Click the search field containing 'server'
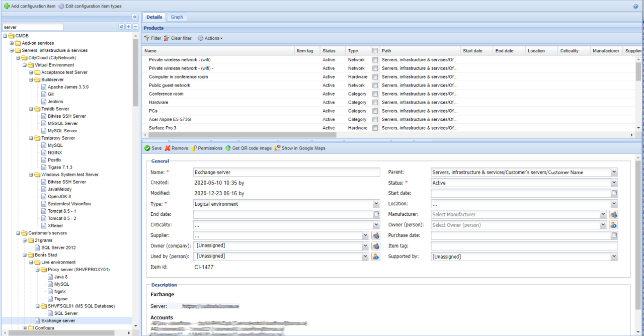The image size is (644, 336). click(x=33, y=27)
